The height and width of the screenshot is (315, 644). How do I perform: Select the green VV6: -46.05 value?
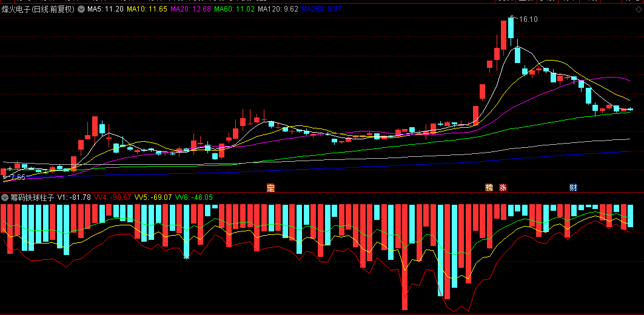pyautogui.click(x=194, y=197)
